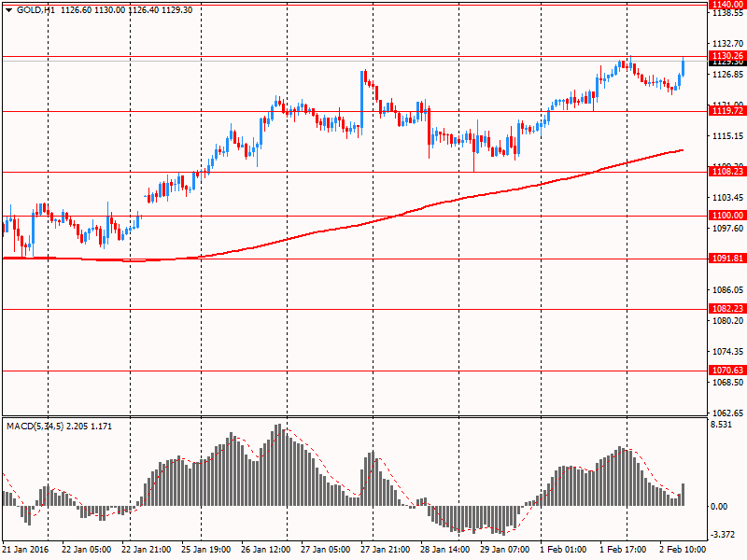Click the 1103.45 price scale value
The image size is (747, 560).
pyautogui.click(x=727, y=197)
